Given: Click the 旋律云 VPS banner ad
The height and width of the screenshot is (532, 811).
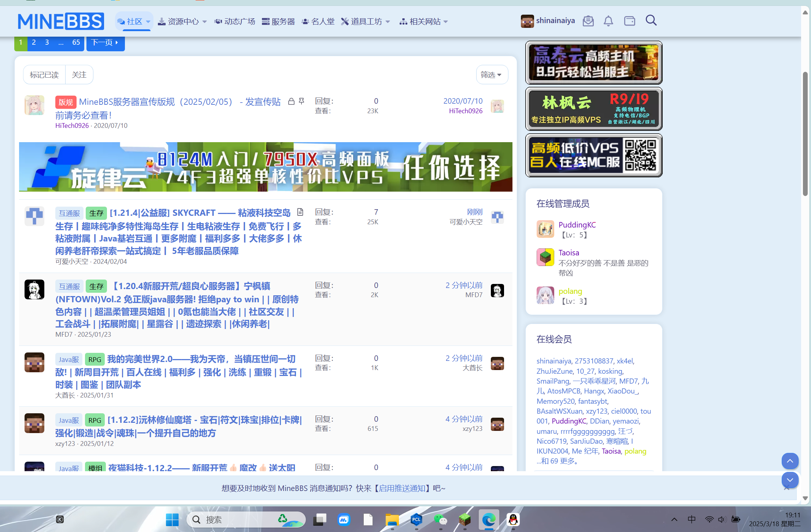Looking at the screenshot, I should [x=266, y=167].
